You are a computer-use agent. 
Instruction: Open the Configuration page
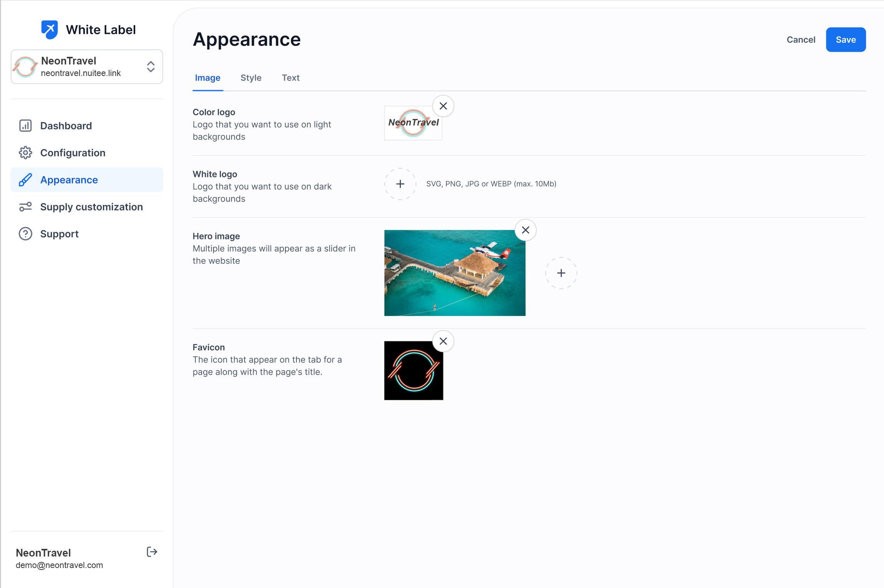pyautogui.click(x=73, y=153)
